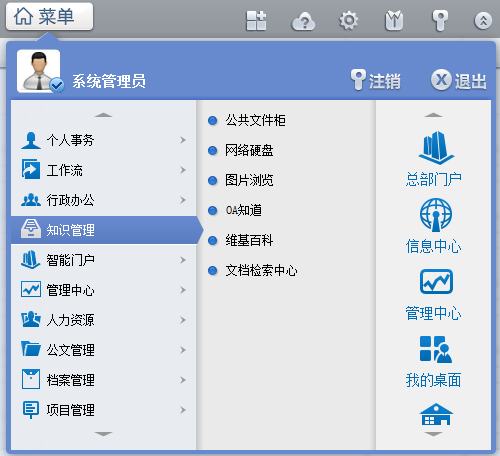Click the key icon in top toolbar
The image size is (500, 456).
[x=440, y=21]
